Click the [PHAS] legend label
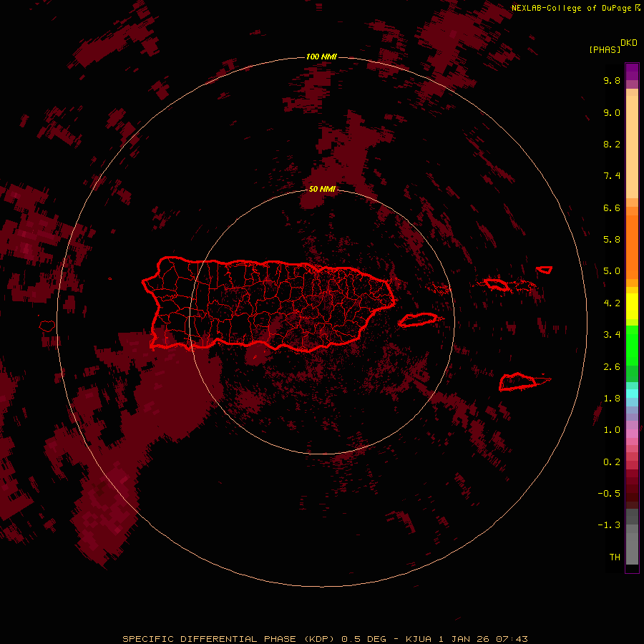This screenshot has width=644, height=644. click(x=605, y=49)
